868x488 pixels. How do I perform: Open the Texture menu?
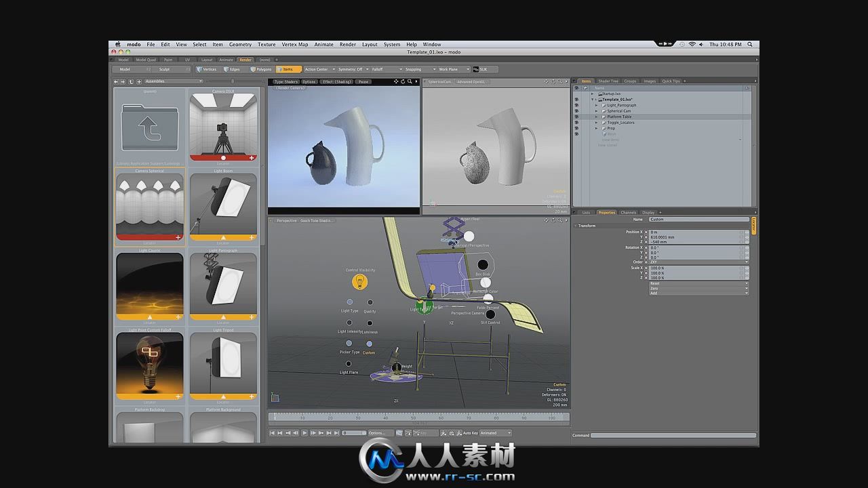pyautogui.click(x=267, y=44)
